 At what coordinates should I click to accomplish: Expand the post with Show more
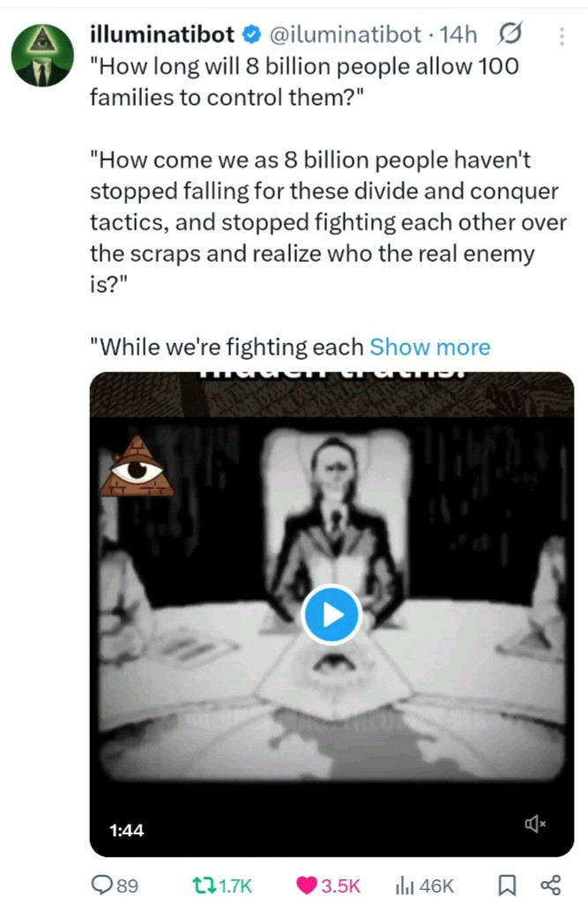coord(429,347)
